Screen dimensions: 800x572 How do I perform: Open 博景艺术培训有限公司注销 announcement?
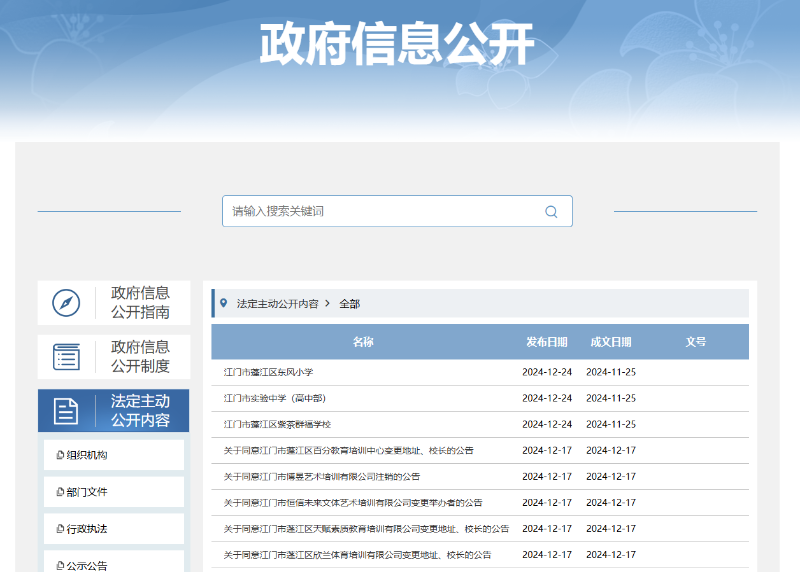(322, 476)
